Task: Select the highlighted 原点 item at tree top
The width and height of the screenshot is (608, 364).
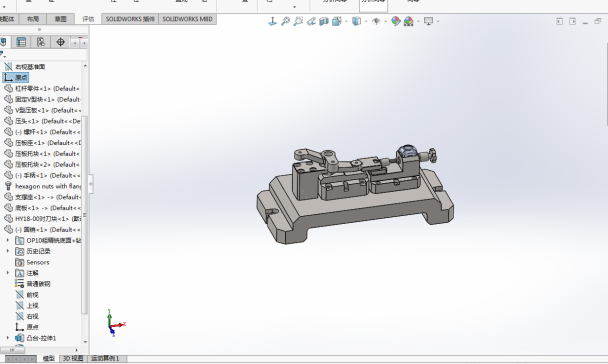Action: point(16,78)
